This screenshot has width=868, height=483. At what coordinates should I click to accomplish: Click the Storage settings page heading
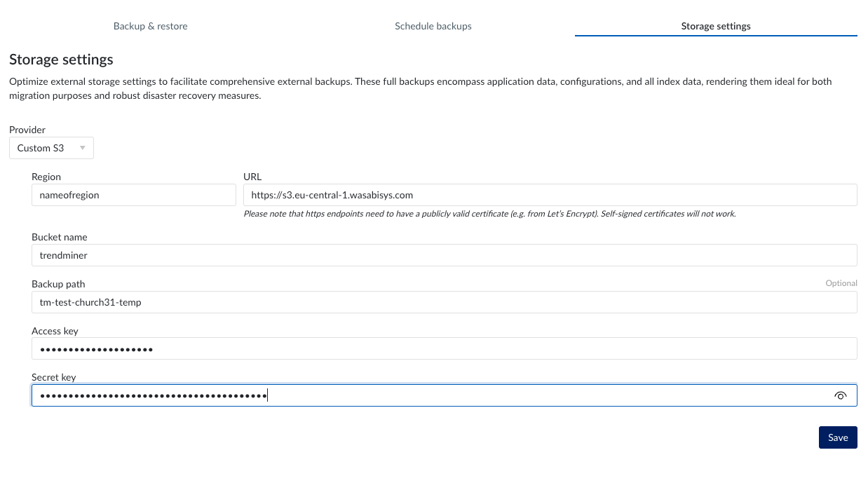pos(60,60)
